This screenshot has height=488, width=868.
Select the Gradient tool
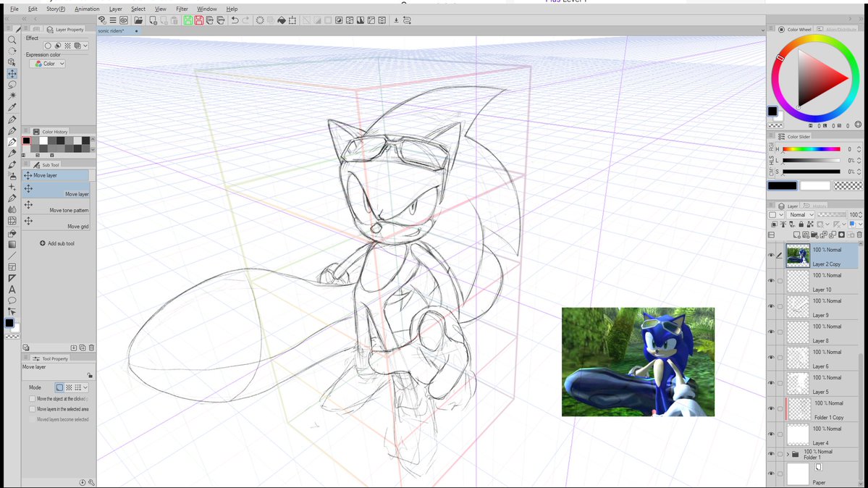point(12,244)
